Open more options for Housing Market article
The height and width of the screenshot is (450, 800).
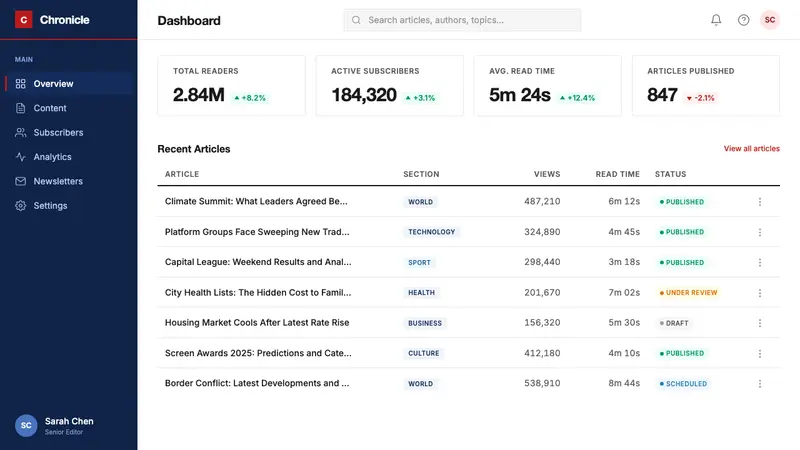click(760, 323)
